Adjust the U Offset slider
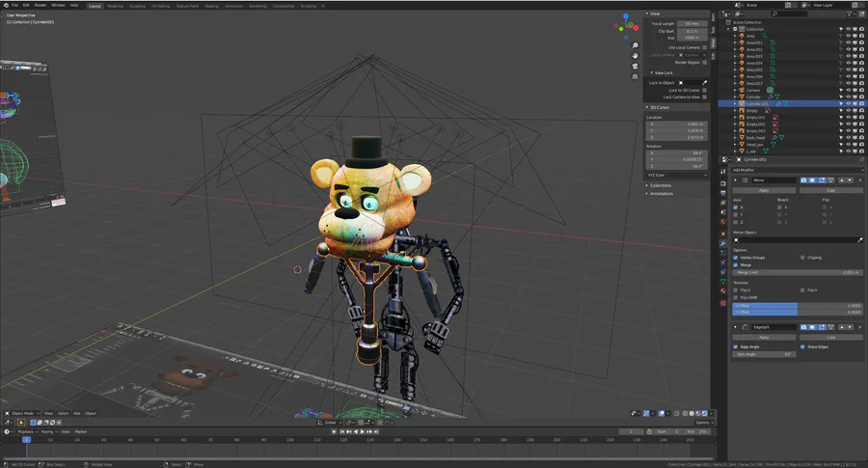The image size is (868, 468). click(x=798, y=306)
